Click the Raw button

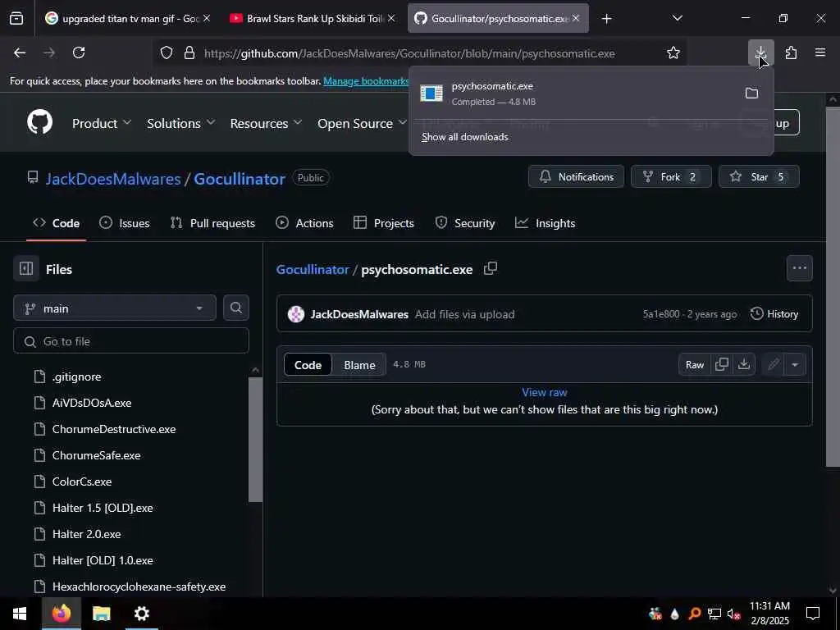(x=694, y=365)
